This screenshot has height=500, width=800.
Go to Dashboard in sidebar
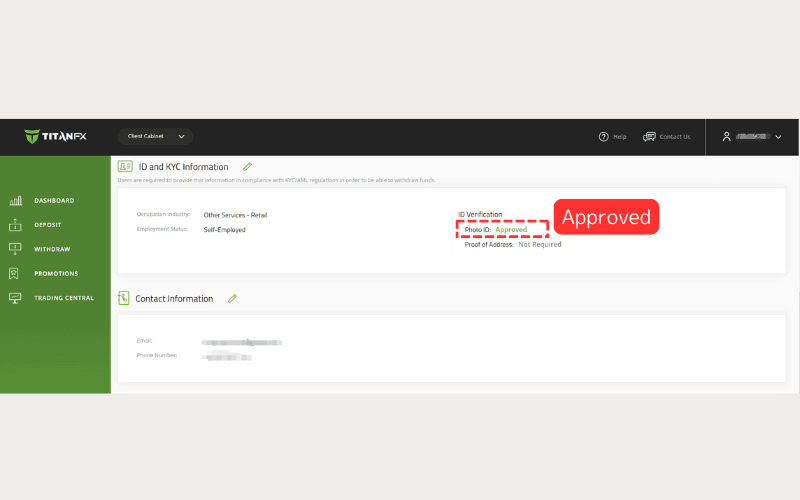54,201
